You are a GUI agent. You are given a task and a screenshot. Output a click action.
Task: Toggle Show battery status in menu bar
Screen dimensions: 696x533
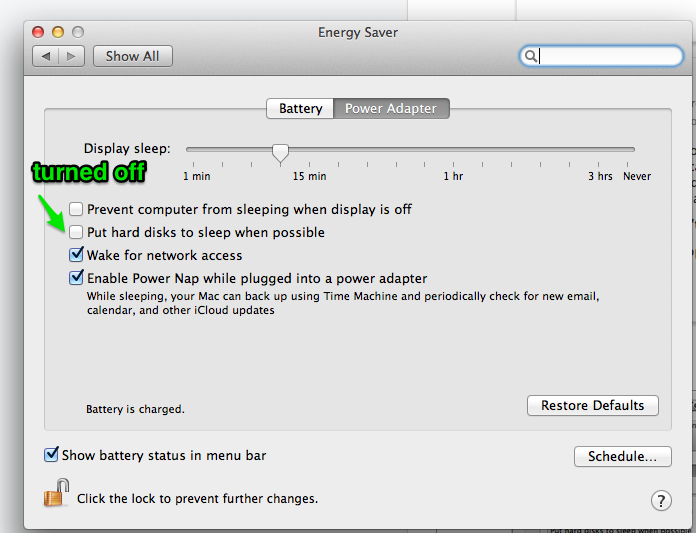point(51,454)
